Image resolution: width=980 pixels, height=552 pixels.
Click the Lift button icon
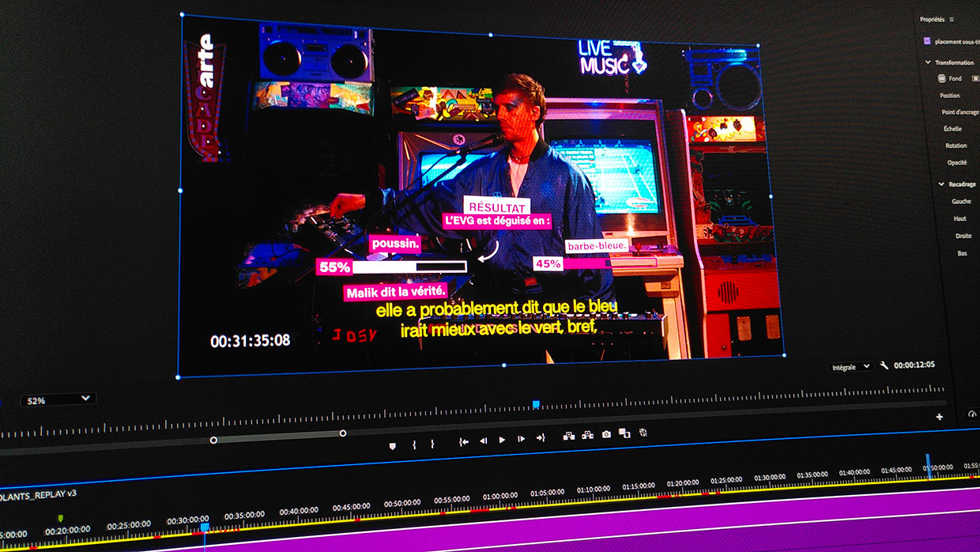pos(568,436)
